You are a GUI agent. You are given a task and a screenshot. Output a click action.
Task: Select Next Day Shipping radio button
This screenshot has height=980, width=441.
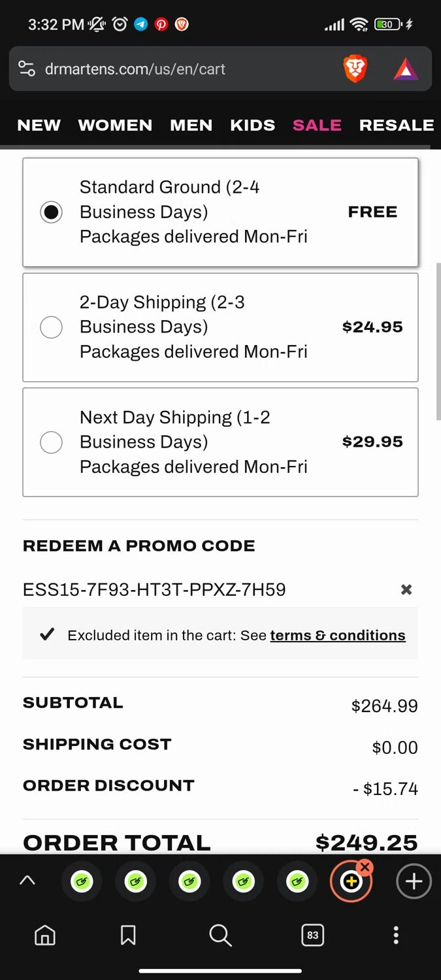click(51, 442)
